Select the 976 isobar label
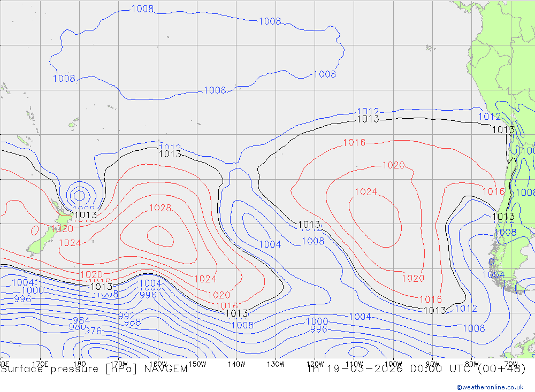The image size is (535, 392). pyautogui.click(x=93, y=331)
